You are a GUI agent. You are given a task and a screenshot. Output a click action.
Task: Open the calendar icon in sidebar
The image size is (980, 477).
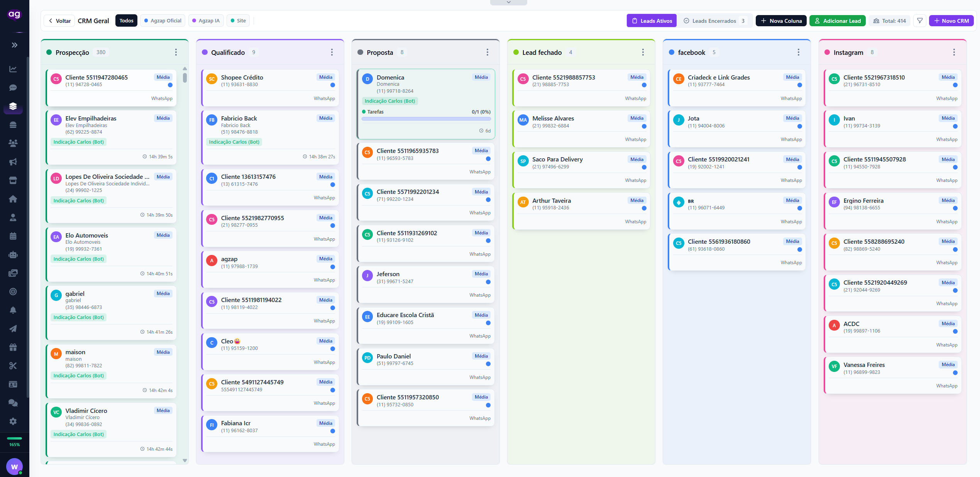13,236
